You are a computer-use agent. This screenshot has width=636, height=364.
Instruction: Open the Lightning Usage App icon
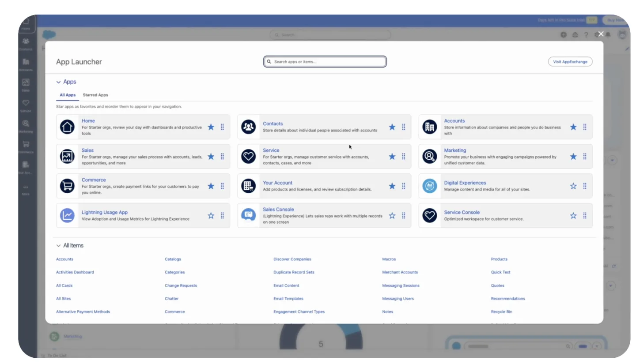(x=67, y=215)
